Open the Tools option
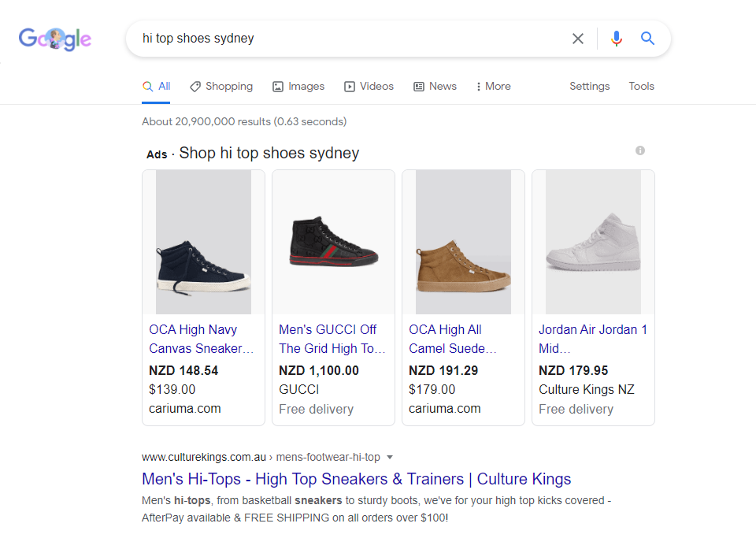The height and width of the screenshot is (553, 756). (641, 87)
